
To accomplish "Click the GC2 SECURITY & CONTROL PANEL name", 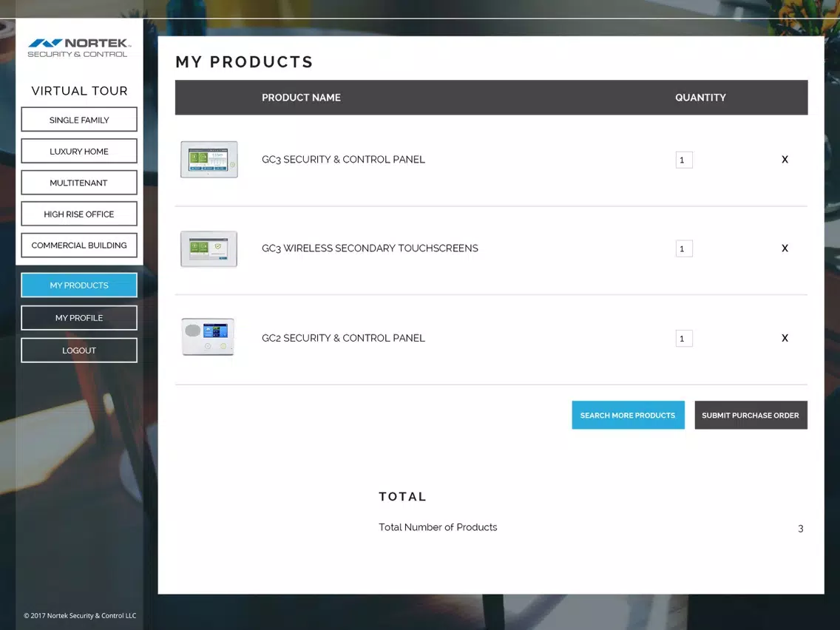I will tap(343, 338).
